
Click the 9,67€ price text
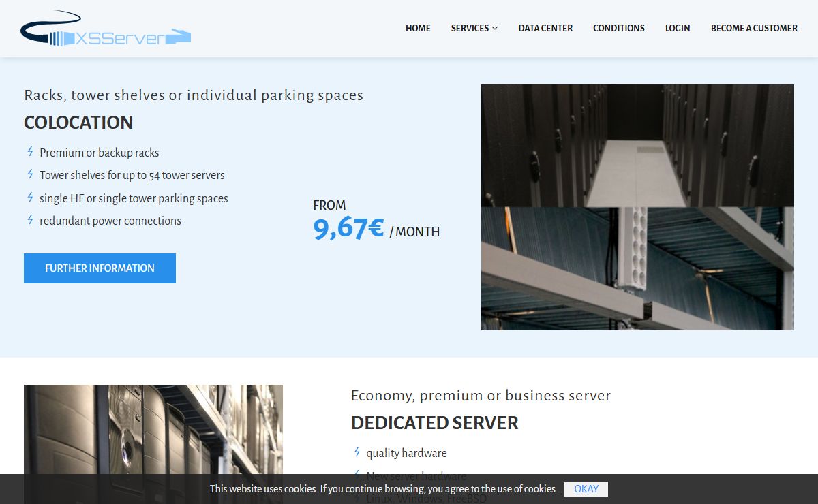(x=348, y=228)
